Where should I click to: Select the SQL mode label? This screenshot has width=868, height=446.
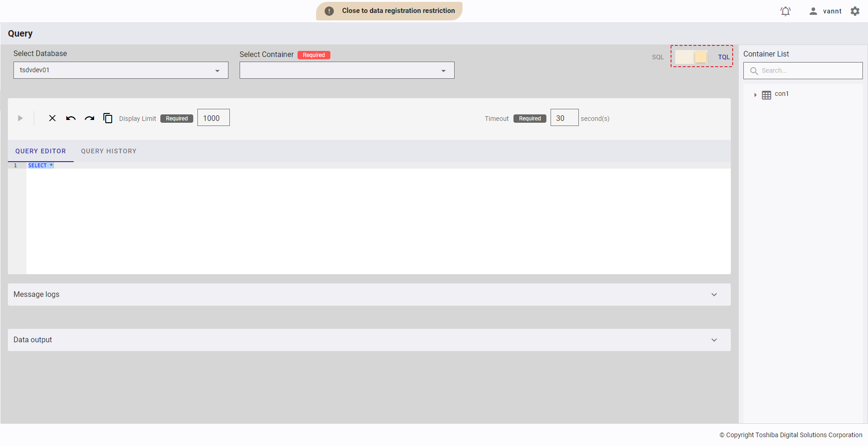[x=658, y=57]
